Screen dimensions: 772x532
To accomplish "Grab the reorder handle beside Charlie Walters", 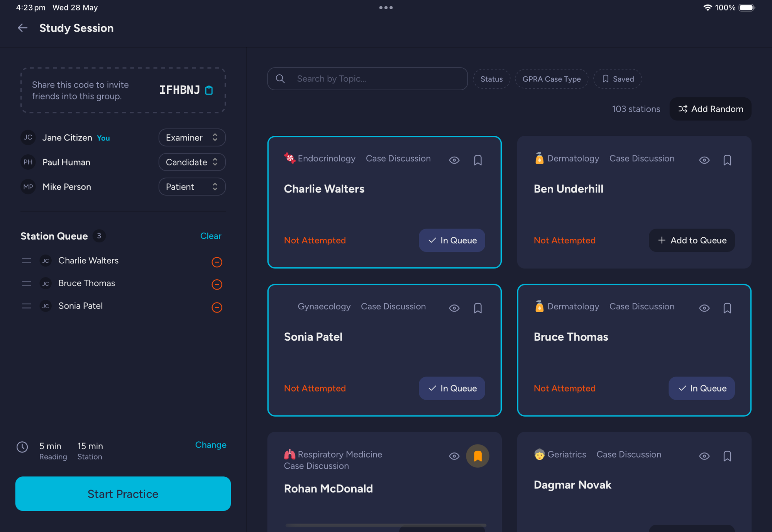I will coord(27,261).
